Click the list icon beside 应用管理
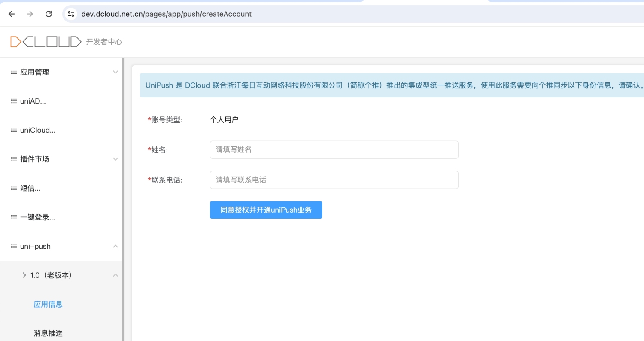 click(x=14, y=72)
